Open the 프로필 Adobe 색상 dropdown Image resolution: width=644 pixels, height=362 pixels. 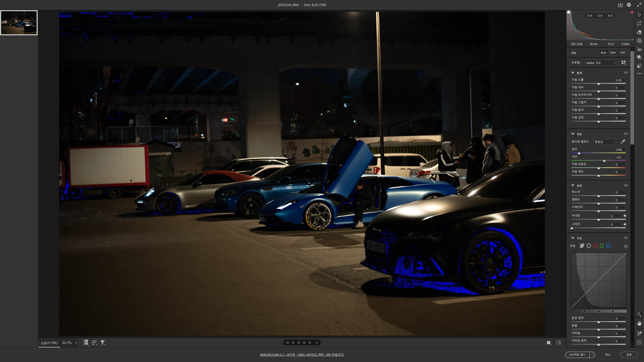point(601,63)
